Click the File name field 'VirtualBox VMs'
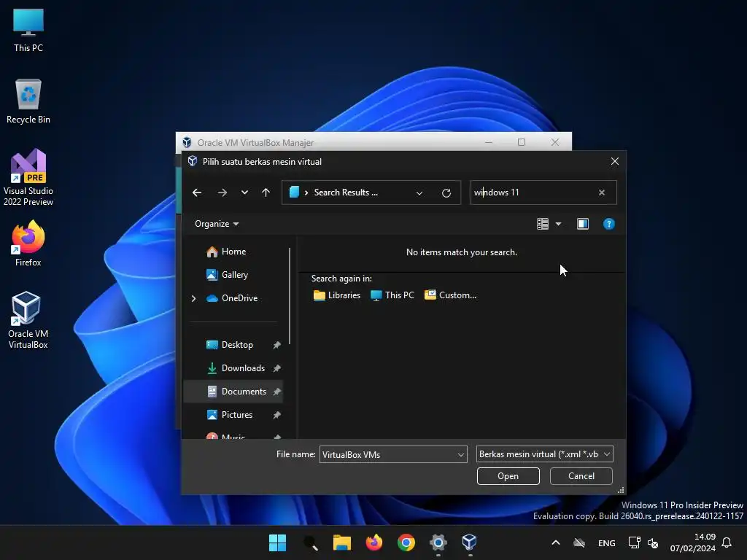The height and width of the screenshot is (560, 747). pyautogui.click(x=388, y=454)
